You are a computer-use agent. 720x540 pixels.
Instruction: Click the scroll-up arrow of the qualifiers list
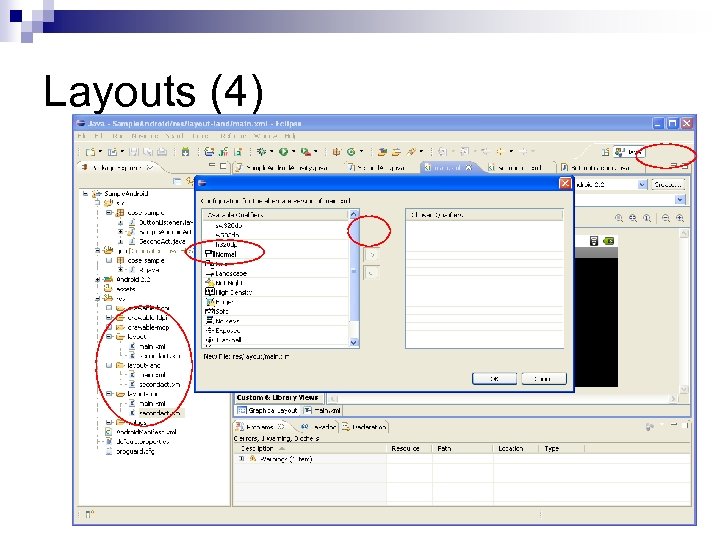coord(354,214)
